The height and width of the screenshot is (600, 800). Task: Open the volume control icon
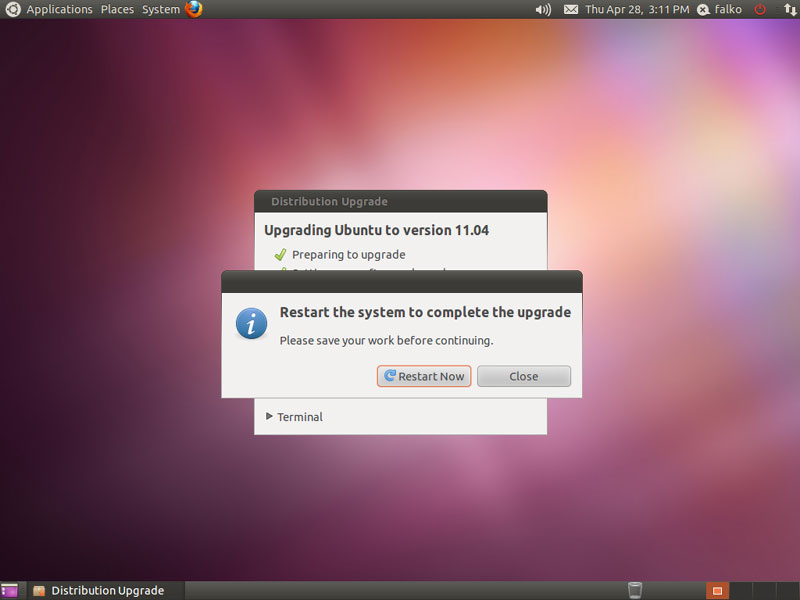pyautogui.click(x=543, y=9)
